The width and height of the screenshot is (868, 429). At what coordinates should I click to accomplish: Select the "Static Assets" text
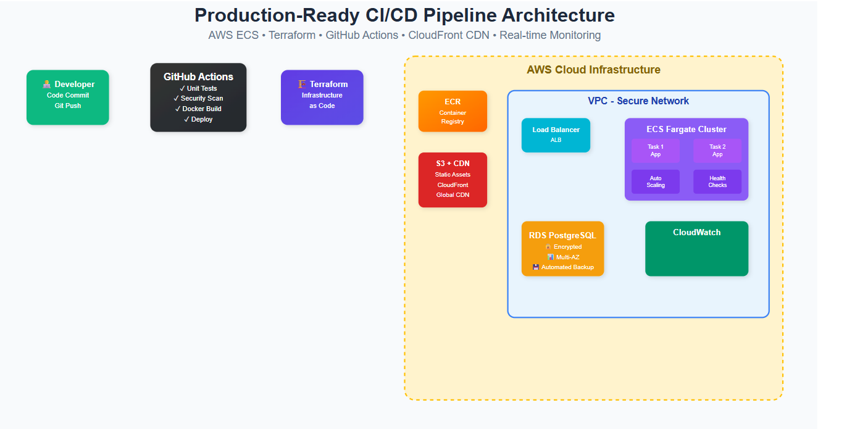tap(453, 175)
